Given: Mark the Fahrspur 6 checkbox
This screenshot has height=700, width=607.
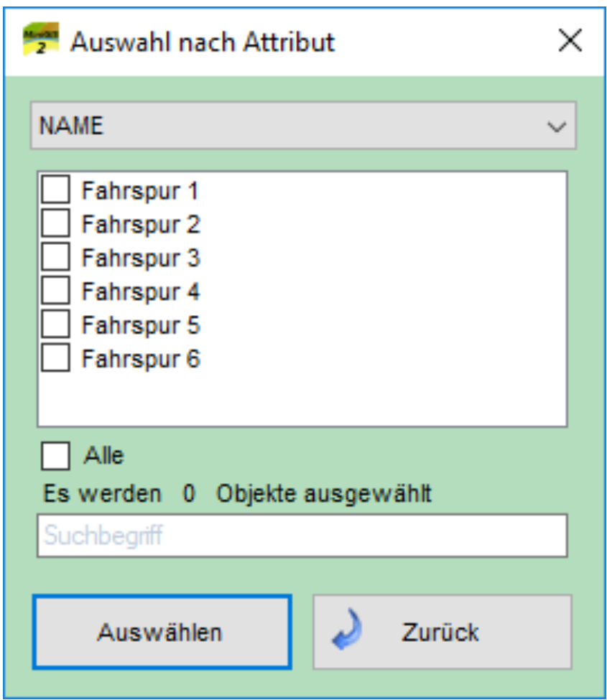Looking at the screenshot, I should pyautogui.click(x=56, y=358).
